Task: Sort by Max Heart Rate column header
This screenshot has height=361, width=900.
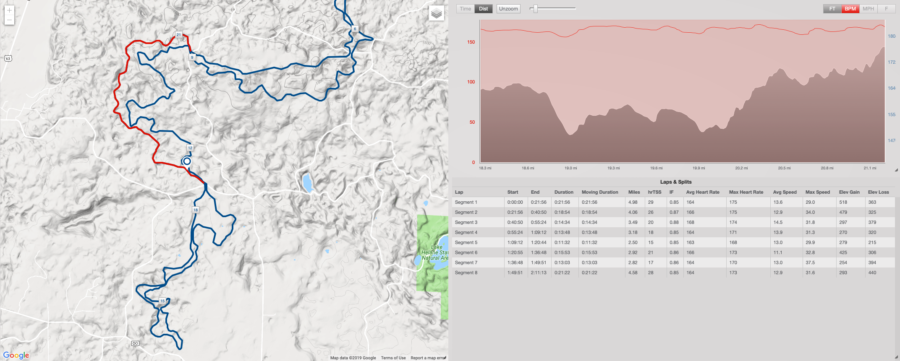Action: [x=746, y=192]
